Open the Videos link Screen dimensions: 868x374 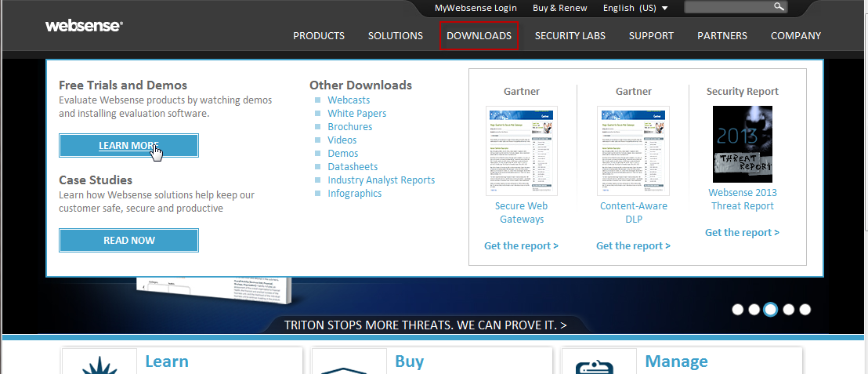[x=342, y=140]
